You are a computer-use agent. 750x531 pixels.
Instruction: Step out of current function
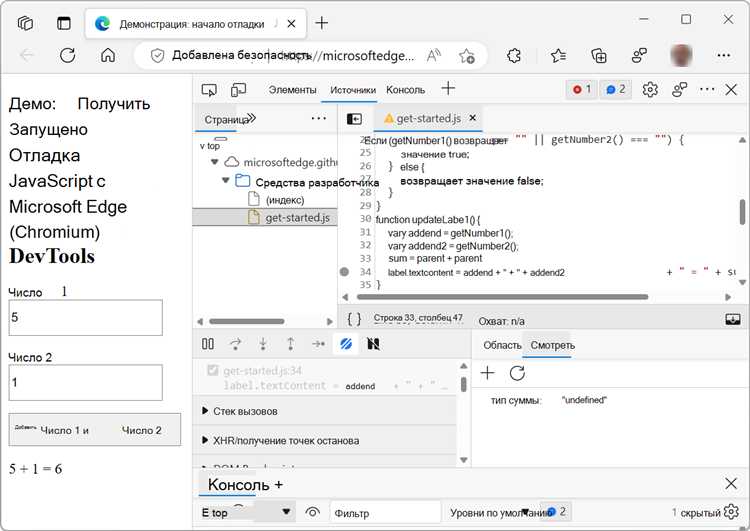click(x=290, y=344)
